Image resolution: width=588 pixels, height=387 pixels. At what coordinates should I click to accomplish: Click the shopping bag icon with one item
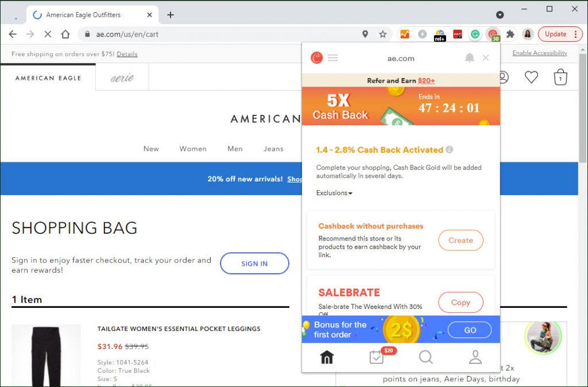click(560, 78)
